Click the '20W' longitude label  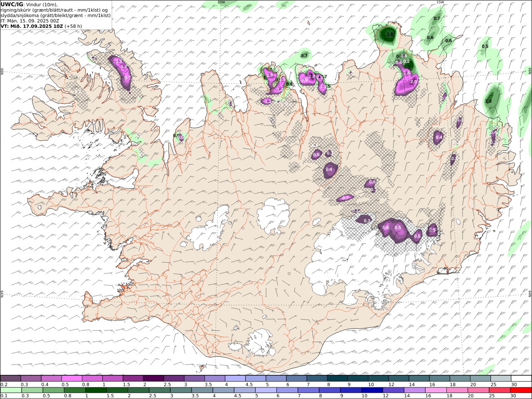coord(221,2)
